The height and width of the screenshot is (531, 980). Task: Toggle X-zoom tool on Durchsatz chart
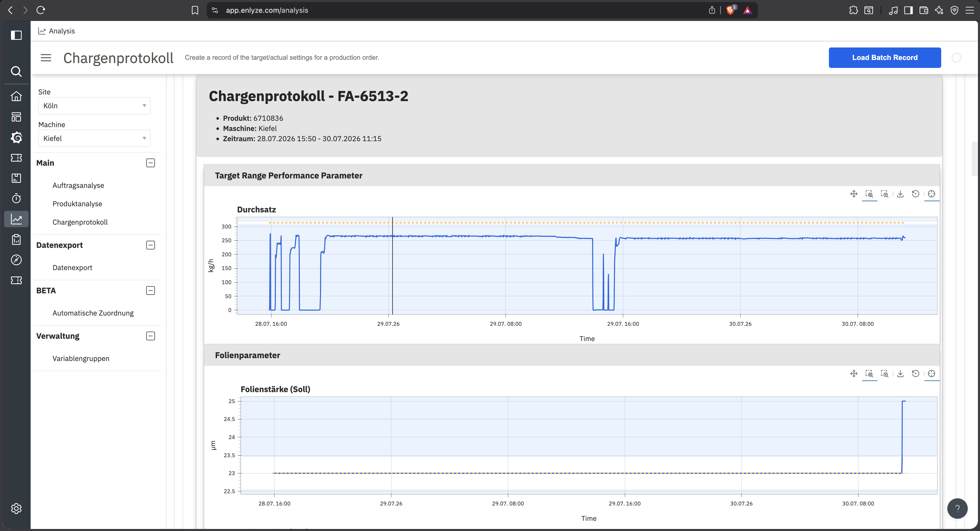(869, 194)
